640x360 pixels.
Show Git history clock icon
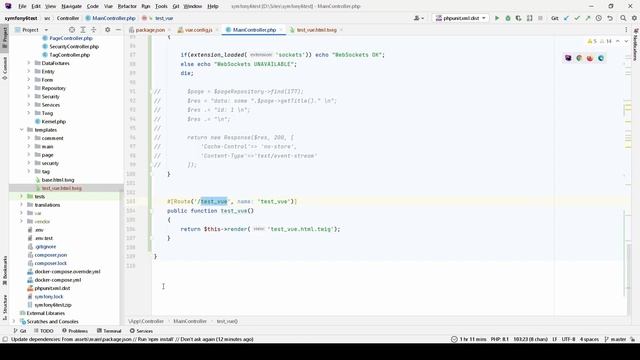click(598, 18)
